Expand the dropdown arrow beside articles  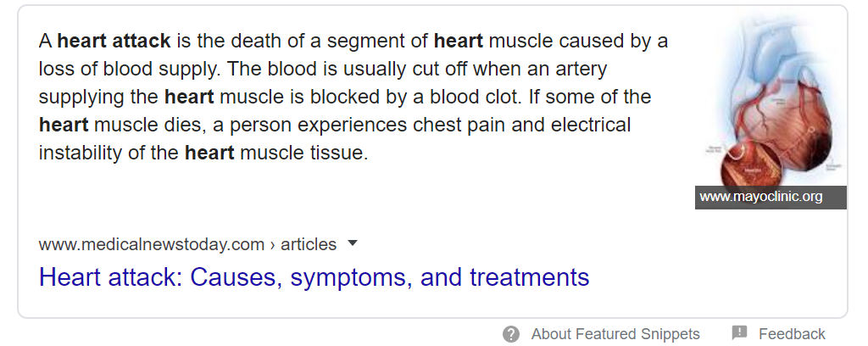[x=353, y=244]
